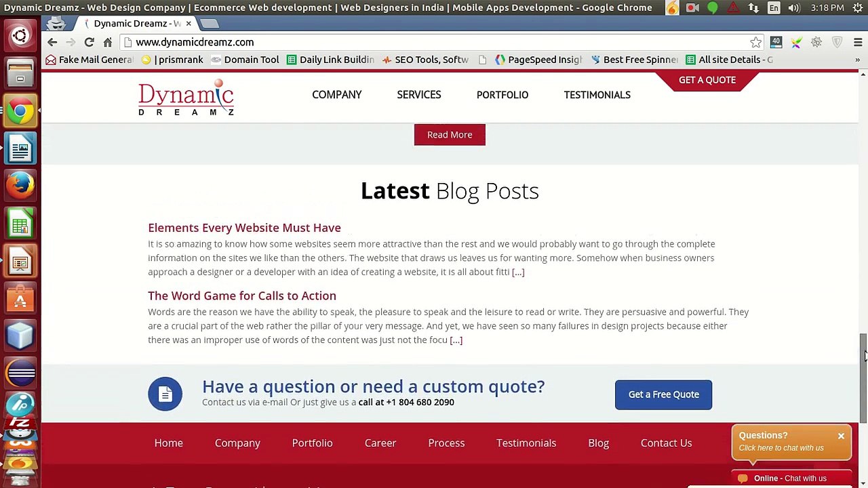Open the footer Contact Us link
Screen dimensions: 868x488
pos(666,443)
